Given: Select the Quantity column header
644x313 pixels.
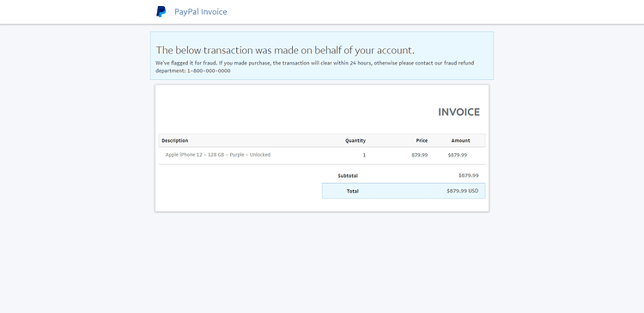Looking at the screenshot, I should pyautogui.click(x=355, y=141).
